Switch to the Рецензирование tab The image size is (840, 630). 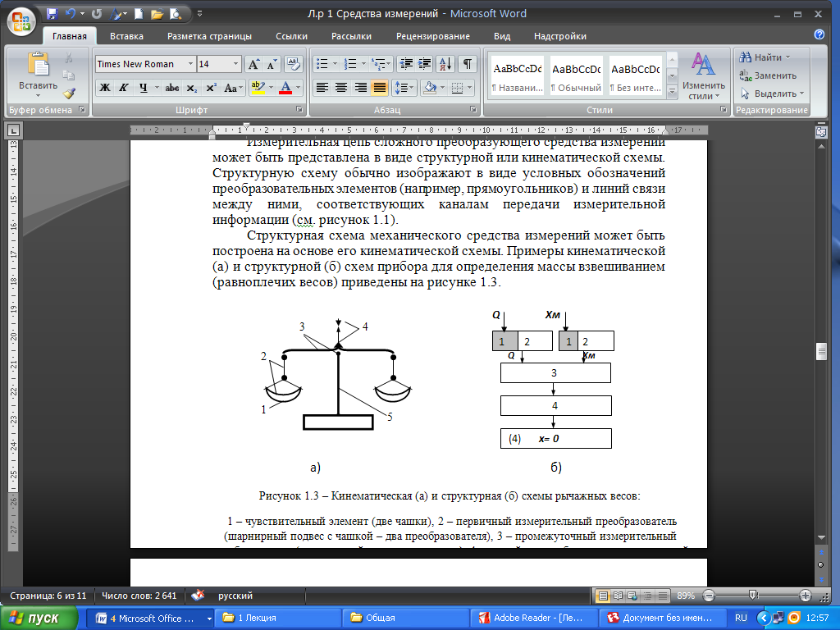433,36
